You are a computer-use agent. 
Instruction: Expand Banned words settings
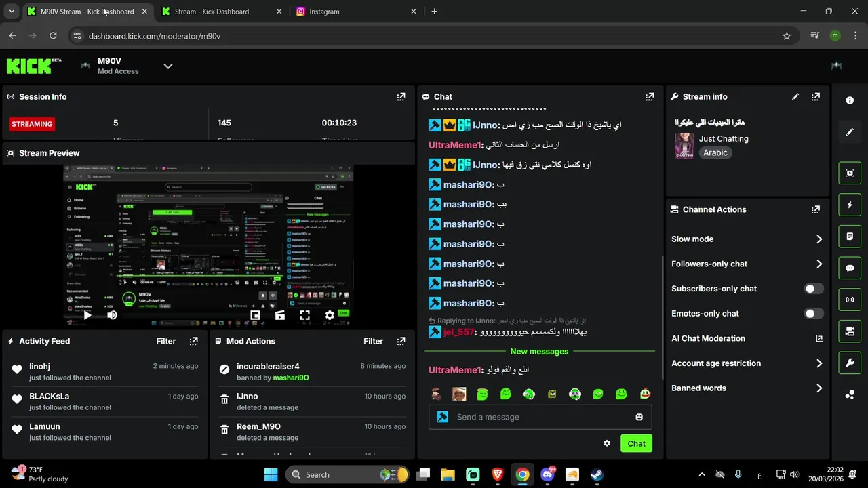pyautogui.click(x=747, y=388)
